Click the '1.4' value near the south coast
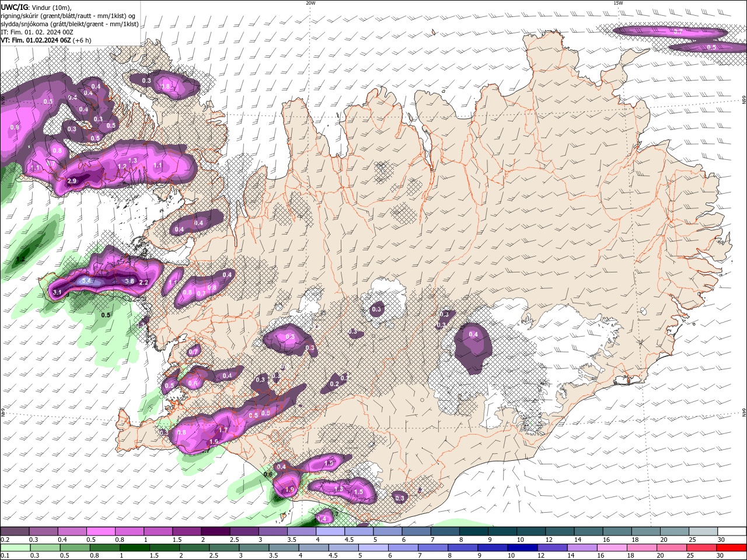The height and width of the screenshot is (560, 747). click(x=322, y=519)
